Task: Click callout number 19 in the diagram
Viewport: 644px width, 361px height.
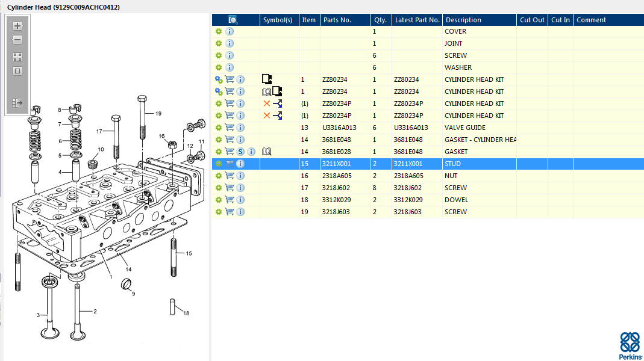Action: pyautogui.click(x=158, y=114)
